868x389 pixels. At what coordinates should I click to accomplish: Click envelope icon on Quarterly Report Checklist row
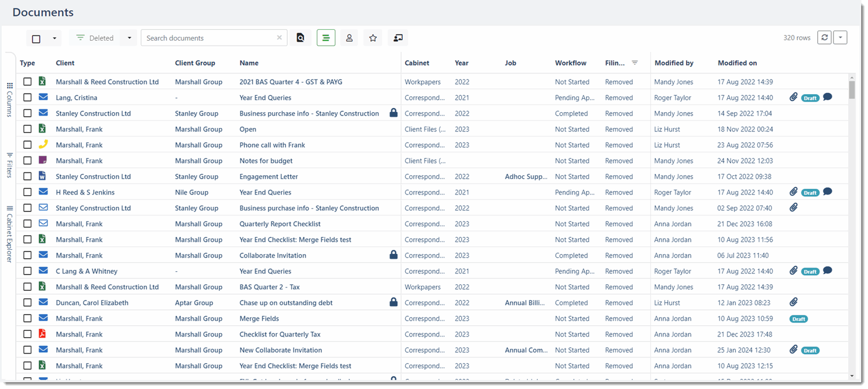tap(43, 223)
